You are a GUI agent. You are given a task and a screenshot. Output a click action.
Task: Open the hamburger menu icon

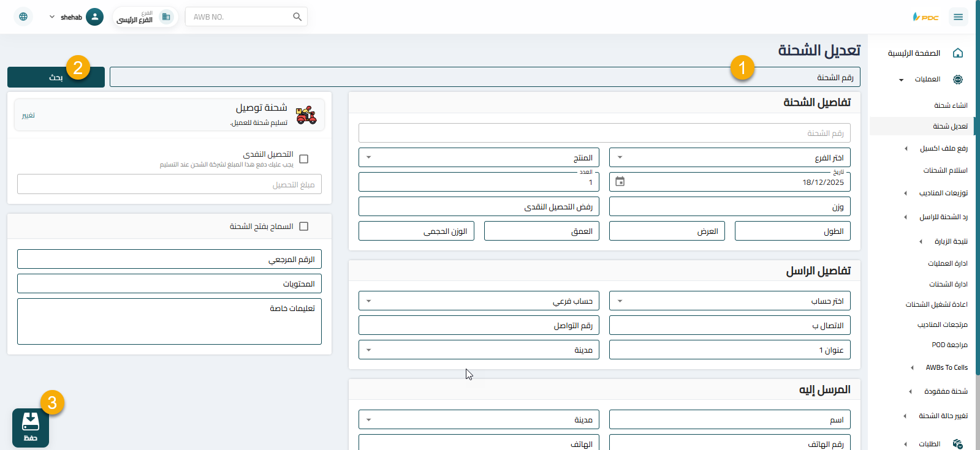coord(958,17)
